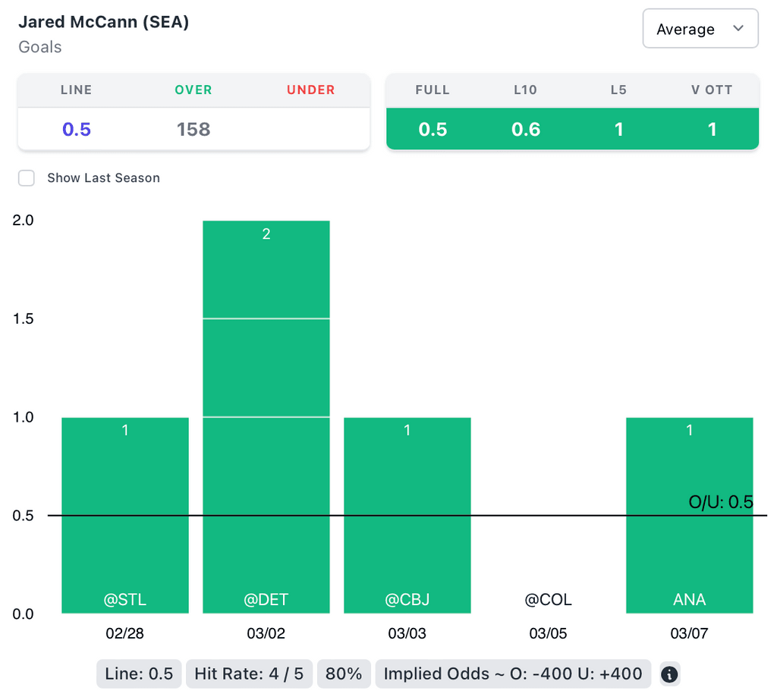Click the @STL 02/28 bar
This screenshot has height=700, width=777.
click(125, 515)
